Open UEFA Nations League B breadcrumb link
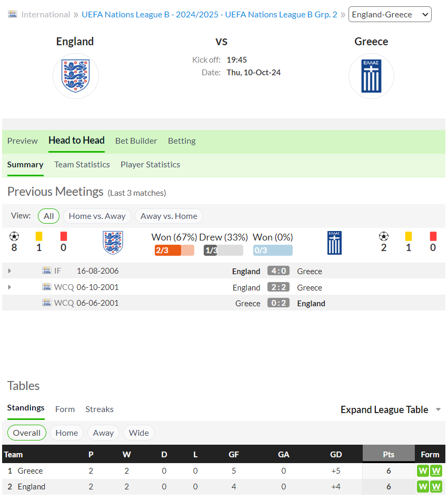Screen dimensions: 448x501 [x=210, y=15]
